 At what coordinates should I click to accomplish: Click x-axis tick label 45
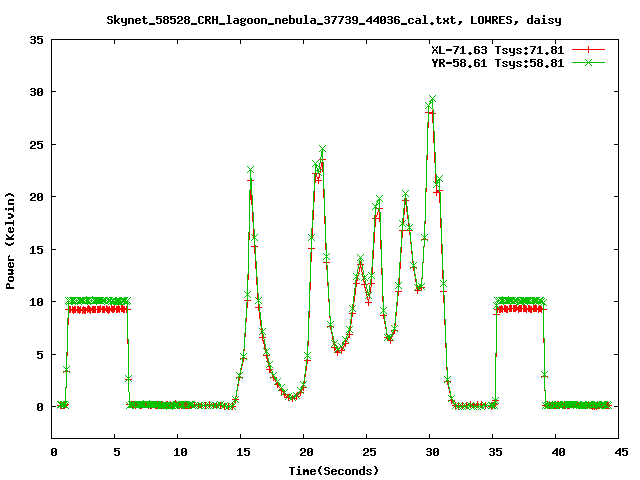[621, 452]
